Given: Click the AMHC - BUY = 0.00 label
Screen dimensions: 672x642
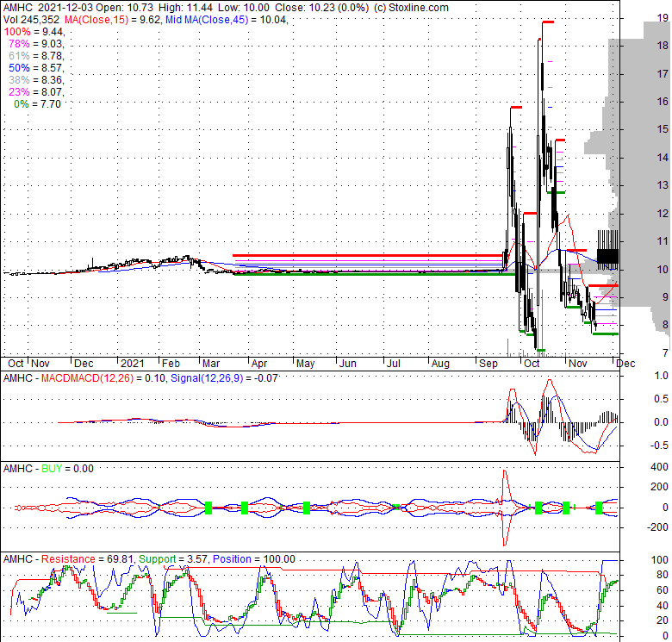Looking at the screenshot, I should [48, 469].
